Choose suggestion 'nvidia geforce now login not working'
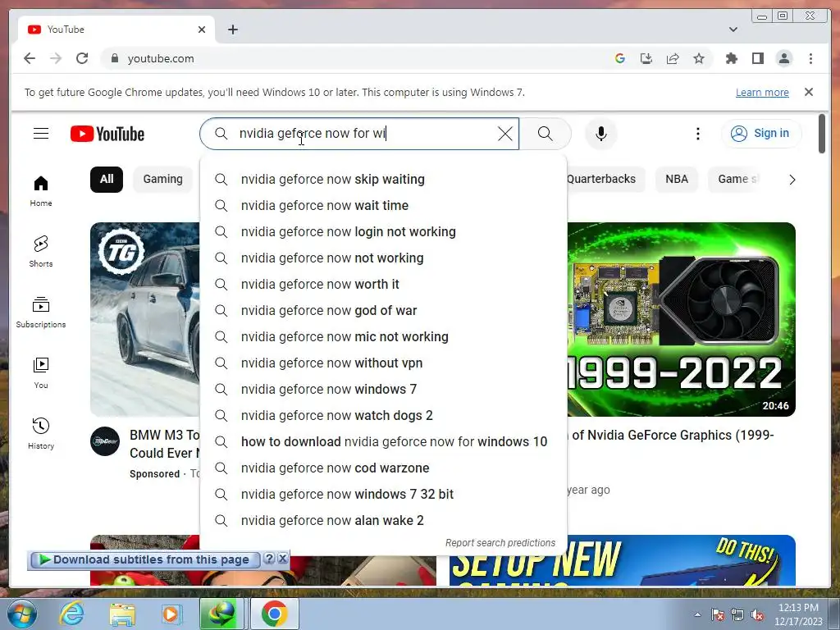840x630 pixels. click(x=383, y=231)
